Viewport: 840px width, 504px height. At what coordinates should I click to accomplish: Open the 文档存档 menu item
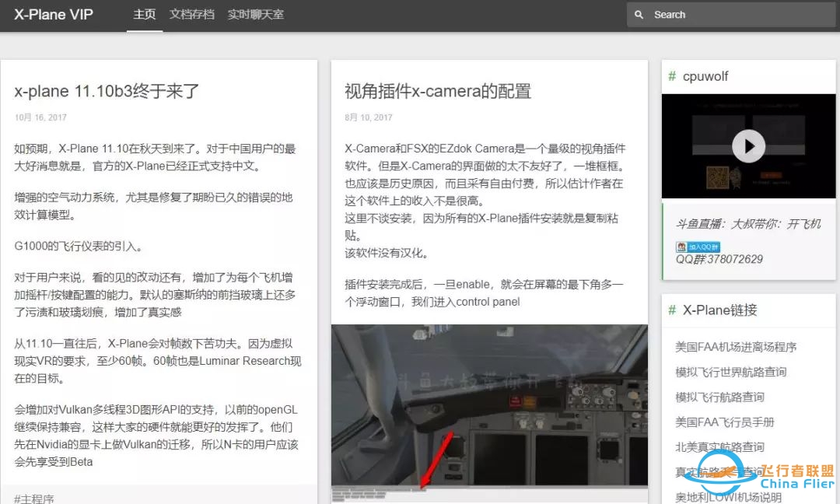(x=192, y=15)
